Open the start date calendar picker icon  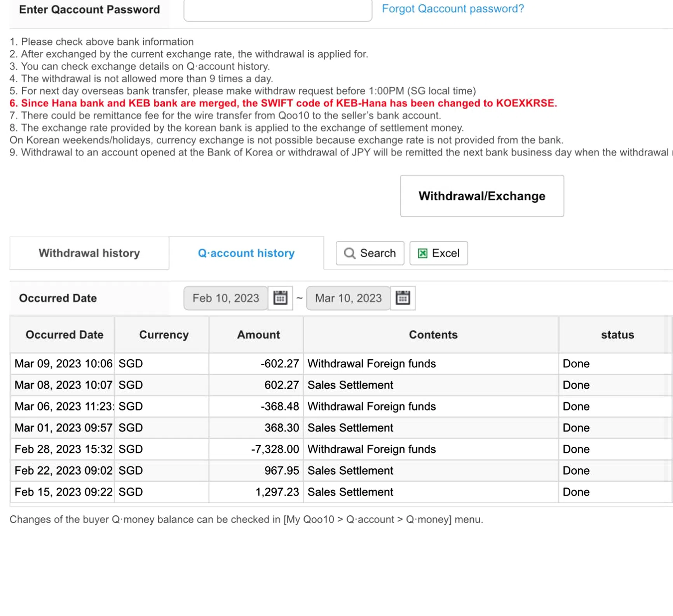(280, 298)
